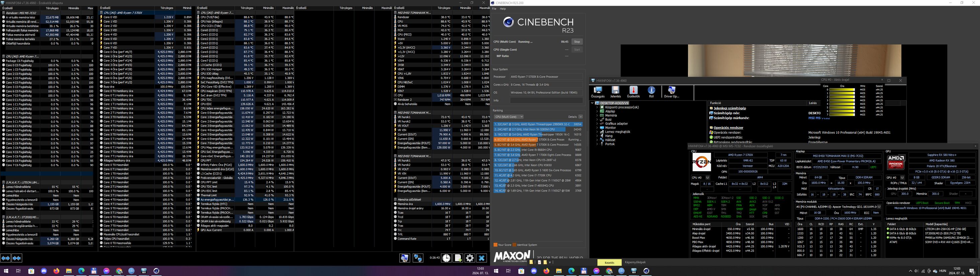Image resolution: width=980 pixels, height=276 pixels.
Task: Click the Operációs rendszer heading link
Action: (x=728, y=128)
